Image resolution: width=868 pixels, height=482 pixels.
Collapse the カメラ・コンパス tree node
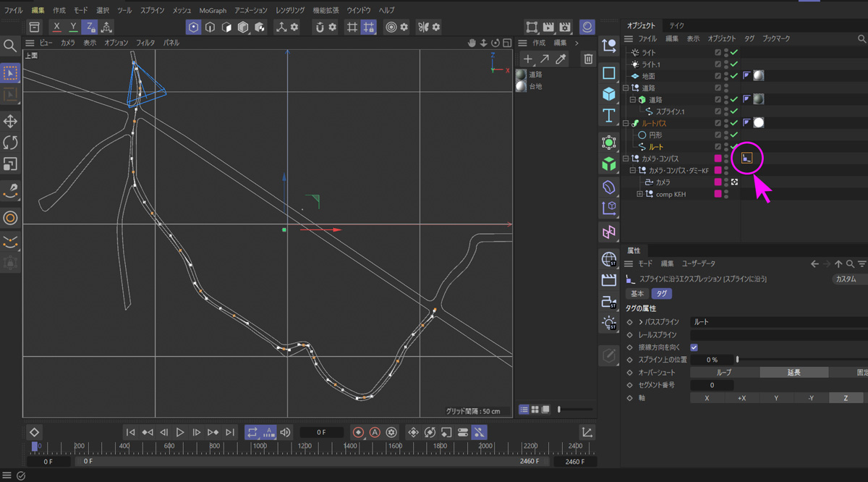(626, 158)
